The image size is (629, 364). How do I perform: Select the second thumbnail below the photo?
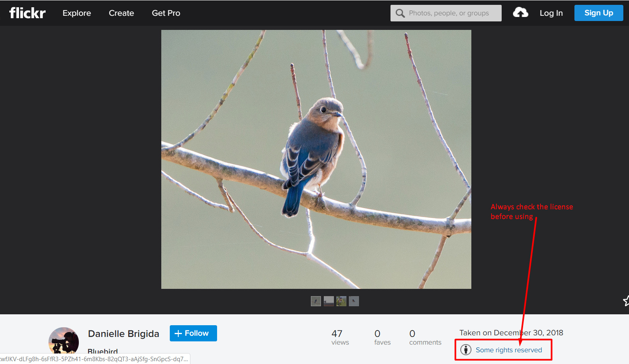329,301
